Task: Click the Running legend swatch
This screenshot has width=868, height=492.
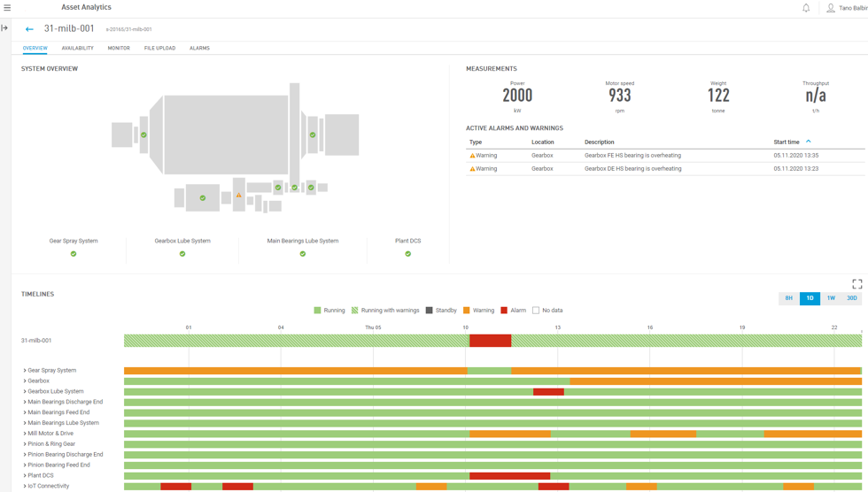Action: pyautogui.click(x=317, y=311)
